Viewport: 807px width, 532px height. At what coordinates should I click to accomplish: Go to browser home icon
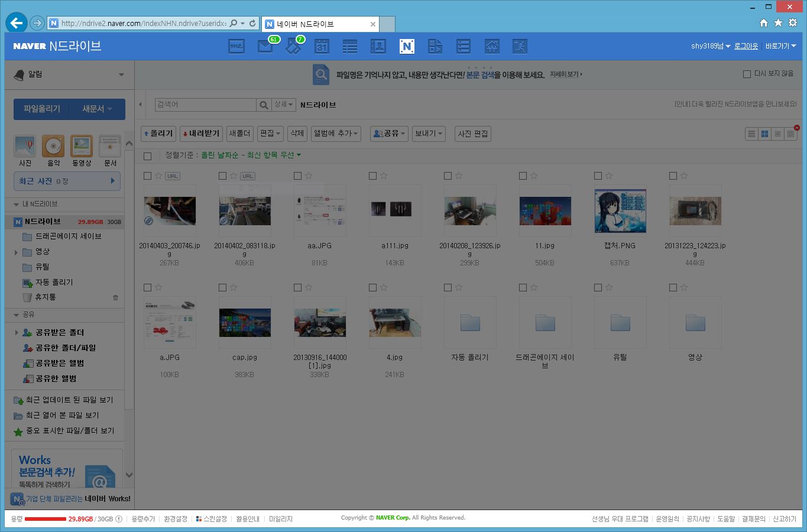pos(764,23)
